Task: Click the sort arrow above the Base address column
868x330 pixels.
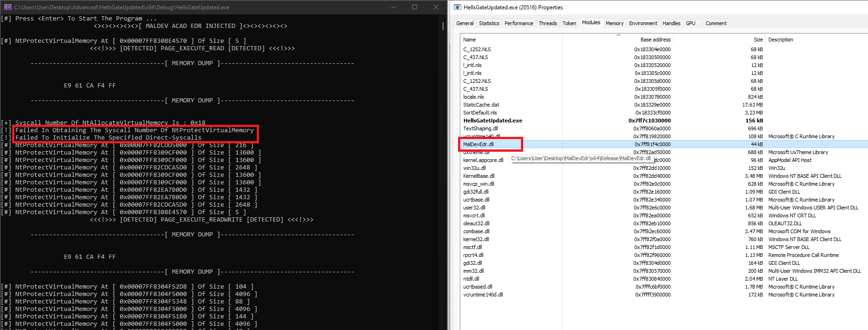Action: point(618,35)
